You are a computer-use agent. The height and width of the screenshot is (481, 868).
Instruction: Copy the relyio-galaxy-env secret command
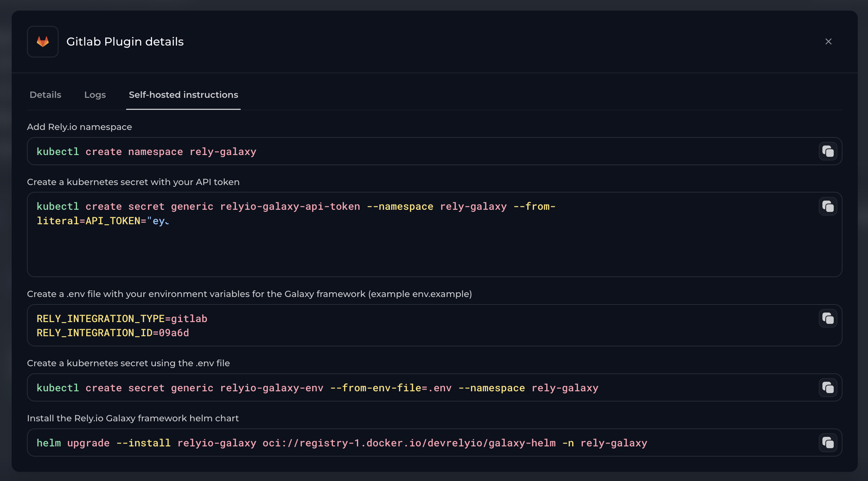point(828,388)
